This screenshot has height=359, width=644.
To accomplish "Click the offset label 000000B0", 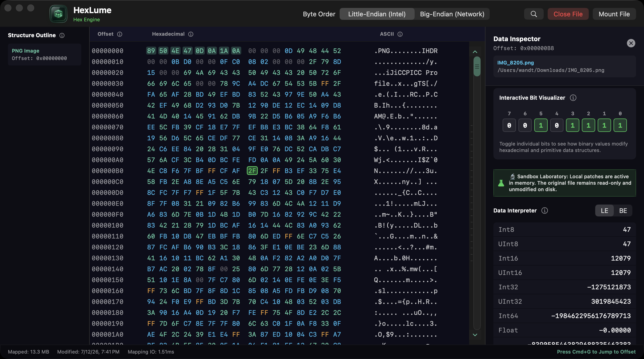I will [x=107, y=171].
